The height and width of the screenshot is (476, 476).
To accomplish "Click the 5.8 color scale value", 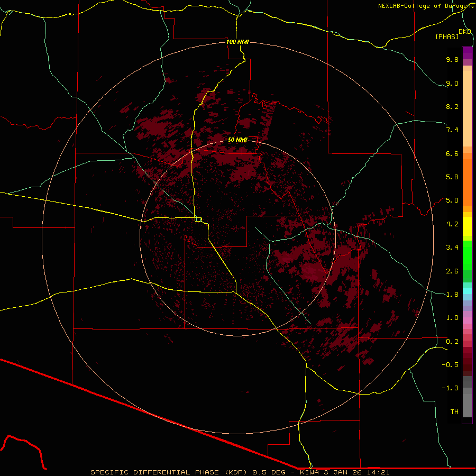I will tap(452, 177).
